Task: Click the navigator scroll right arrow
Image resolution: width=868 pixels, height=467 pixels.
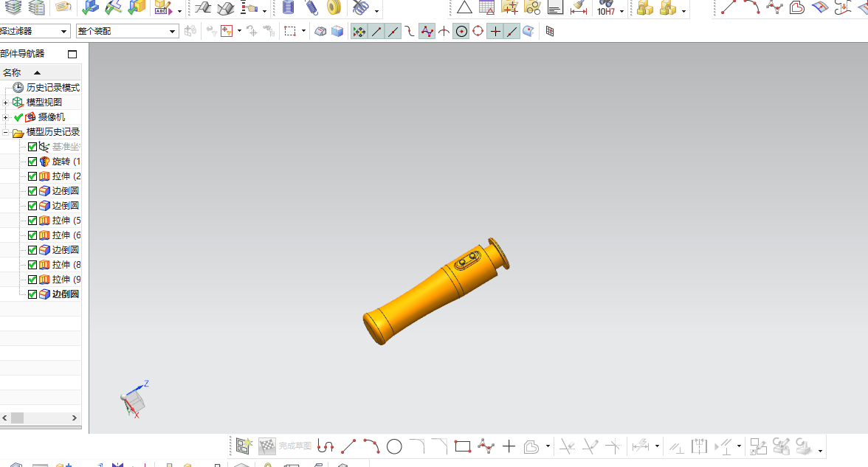Action: click(74, 418)
